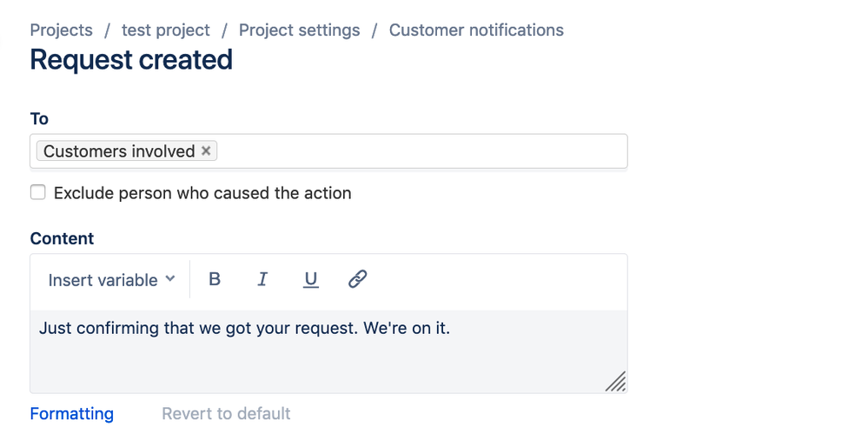Open Project settings from breadcrumb
The width and height of the screenshot is (868, 434).
pos(299,30)
